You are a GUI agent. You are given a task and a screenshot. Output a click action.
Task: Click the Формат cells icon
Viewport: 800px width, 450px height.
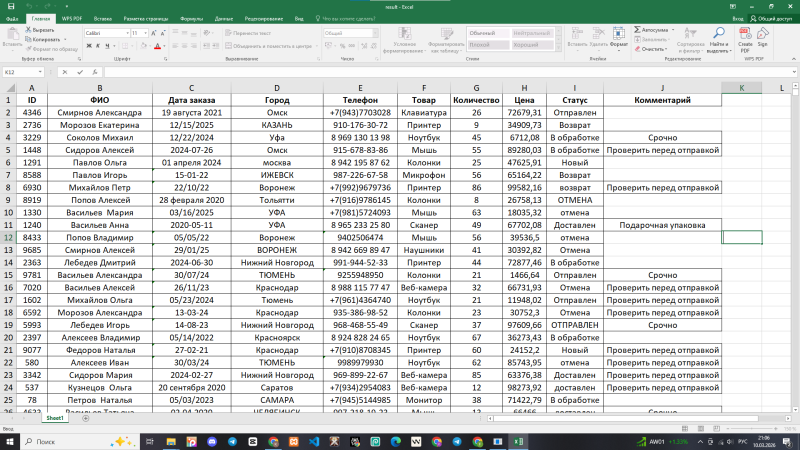[619, 36]
